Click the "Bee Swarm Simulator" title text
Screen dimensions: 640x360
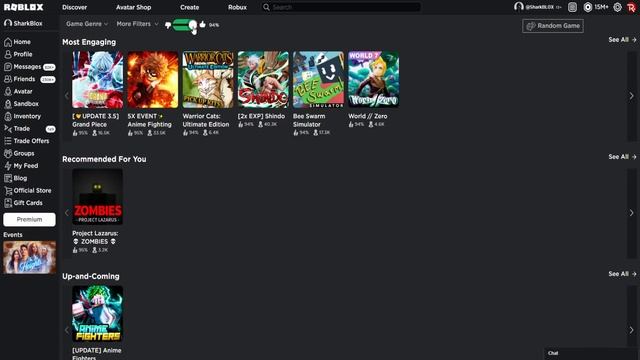309,120
